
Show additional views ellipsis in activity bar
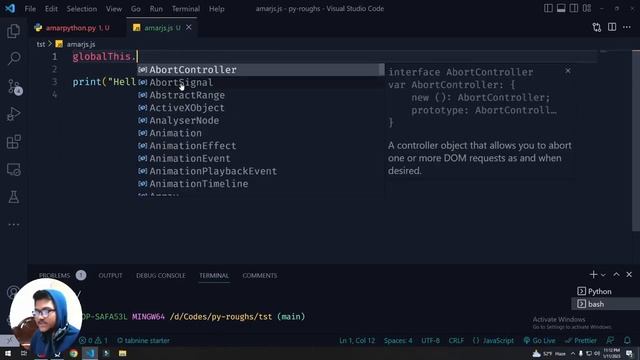pyautogui.click(x=13, y=224)
